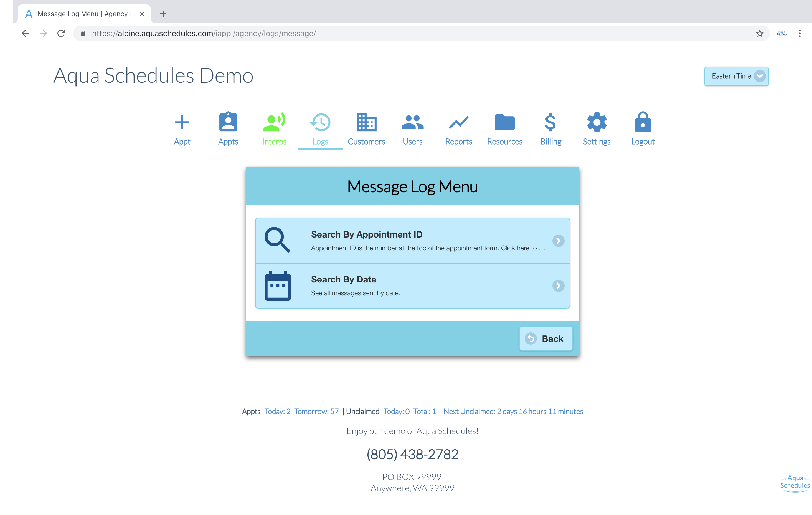Screen dimensions: 812x515
Task: Open the Appts clipboard icon
Action: [x=228, y=122]
